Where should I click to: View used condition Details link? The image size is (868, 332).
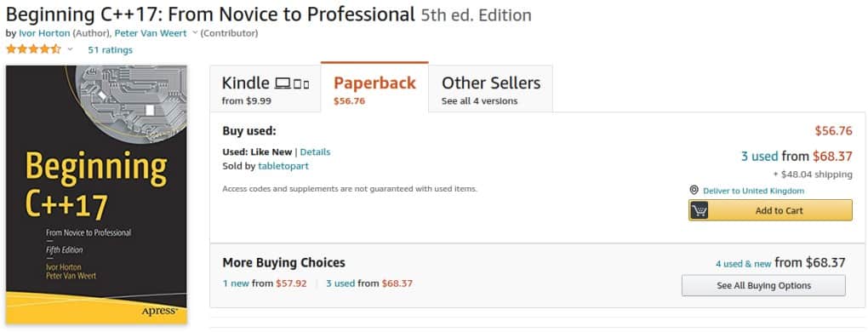click(x=315, y=152)
